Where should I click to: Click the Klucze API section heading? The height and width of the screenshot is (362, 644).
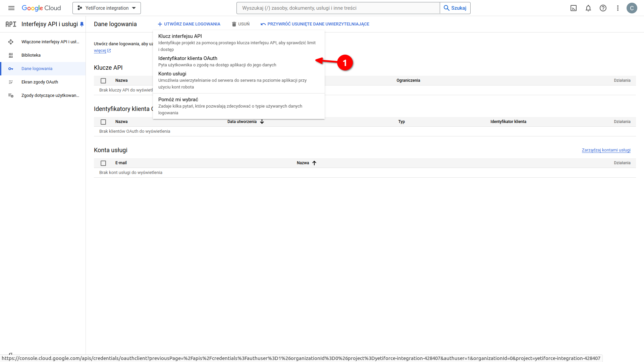(x=108, y=68)
